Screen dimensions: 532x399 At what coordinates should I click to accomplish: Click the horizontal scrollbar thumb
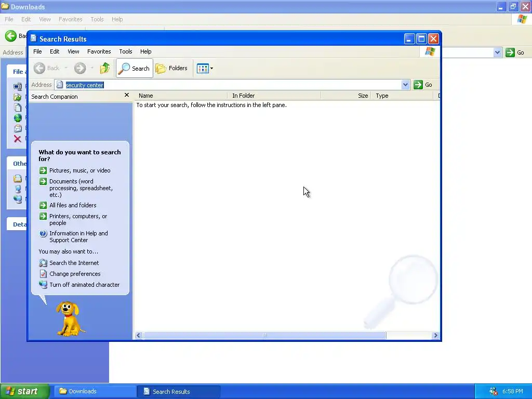264,336
